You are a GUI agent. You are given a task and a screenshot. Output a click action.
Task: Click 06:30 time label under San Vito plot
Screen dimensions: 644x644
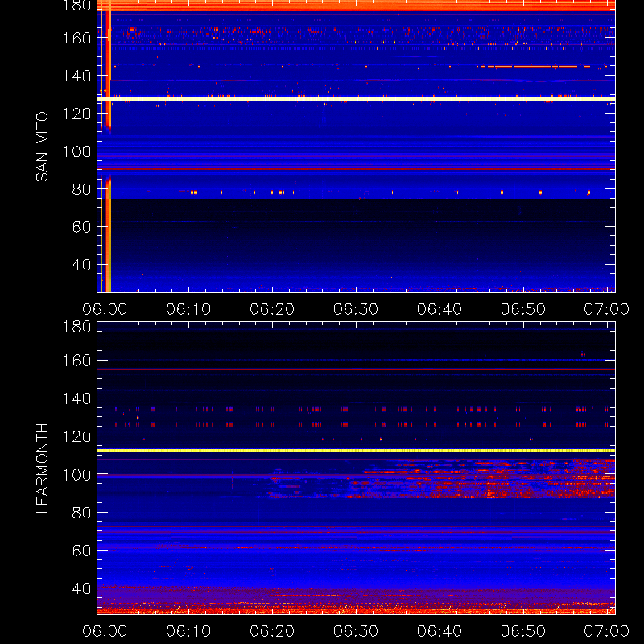356,309
